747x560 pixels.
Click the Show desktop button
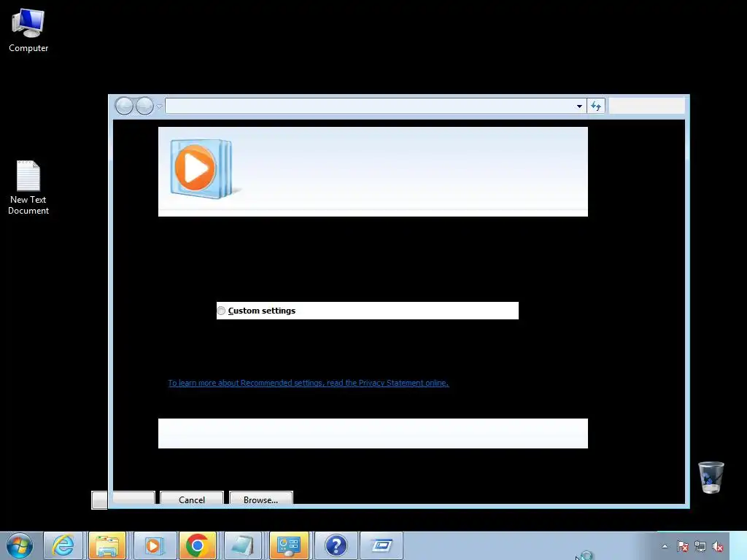click(x=738, y=545)
